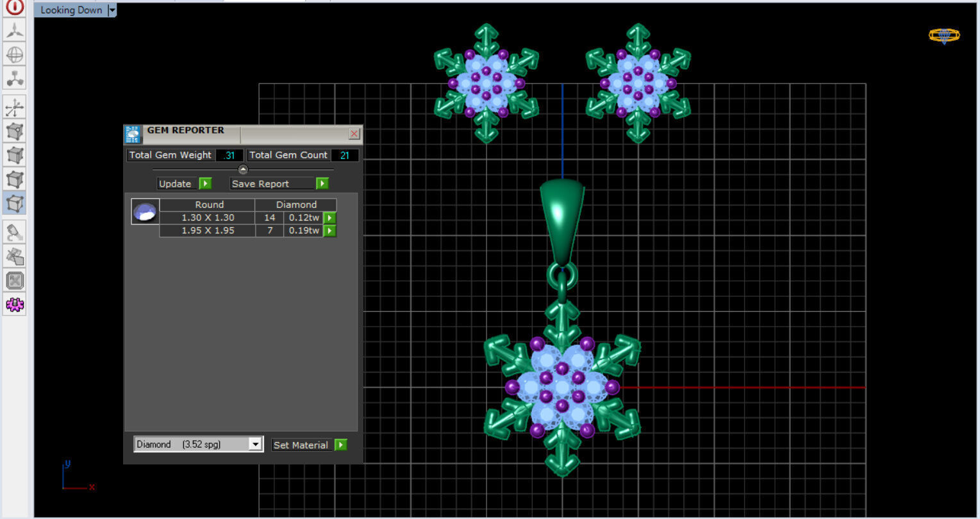This screenshot has width=980, height=519.
Task: Click the orange gem logo in viewport corner
Action: click(944, 35)
